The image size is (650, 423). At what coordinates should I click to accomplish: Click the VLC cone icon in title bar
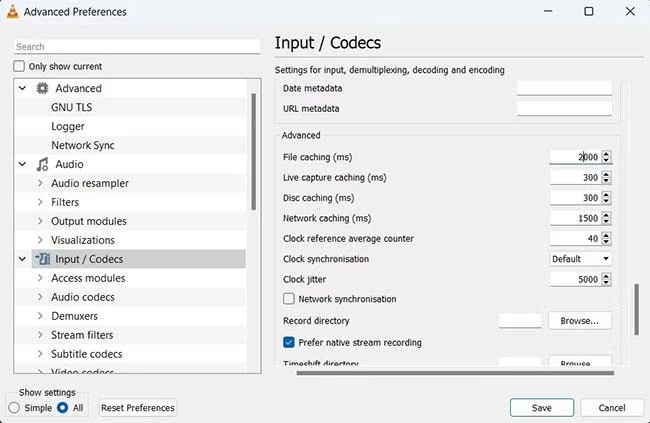click(x=13, y=12)
